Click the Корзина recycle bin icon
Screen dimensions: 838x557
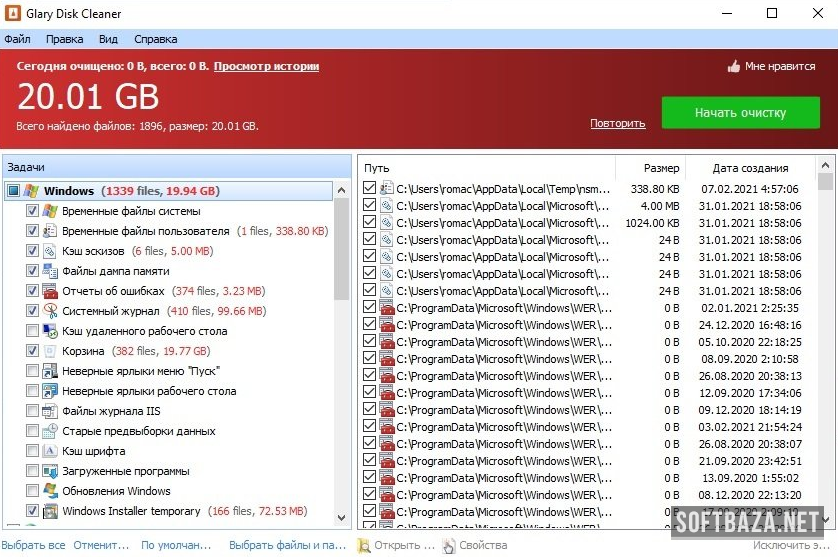50,351
